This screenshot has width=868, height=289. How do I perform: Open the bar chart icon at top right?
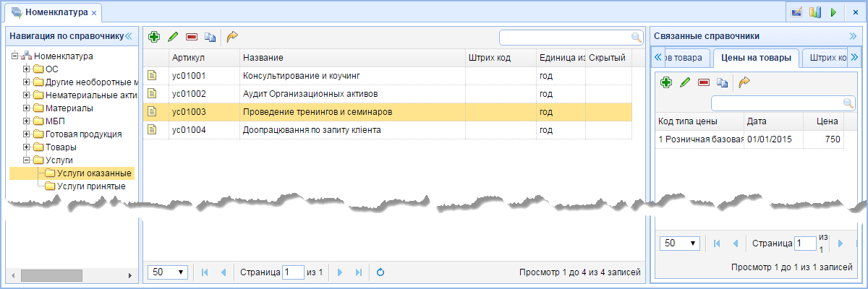click(x=815, y=12)
